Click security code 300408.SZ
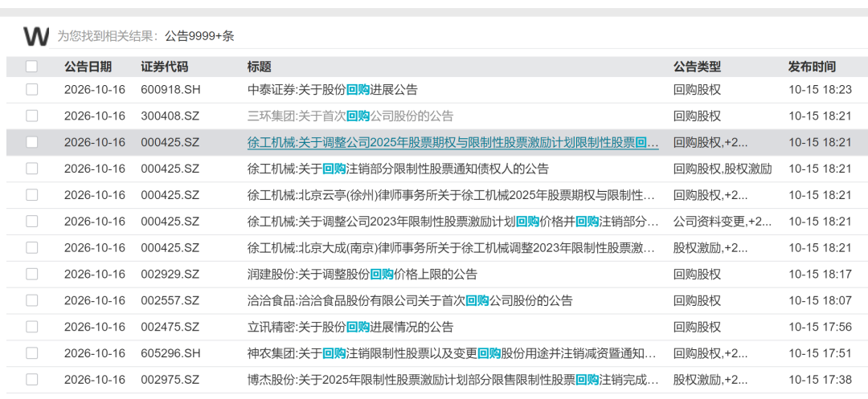 pyautogui.click(x=170, y=116)
